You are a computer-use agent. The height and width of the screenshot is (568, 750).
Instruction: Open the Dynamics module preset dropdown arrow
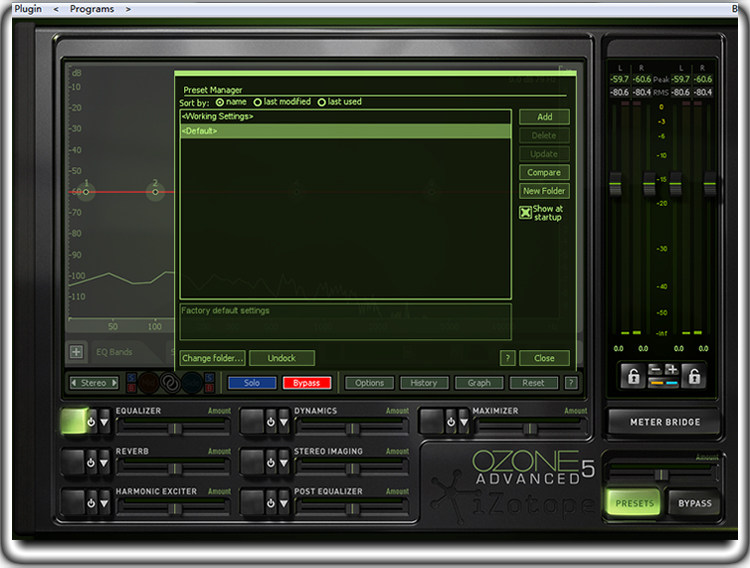pyautogui.click(x=284, y=422)
